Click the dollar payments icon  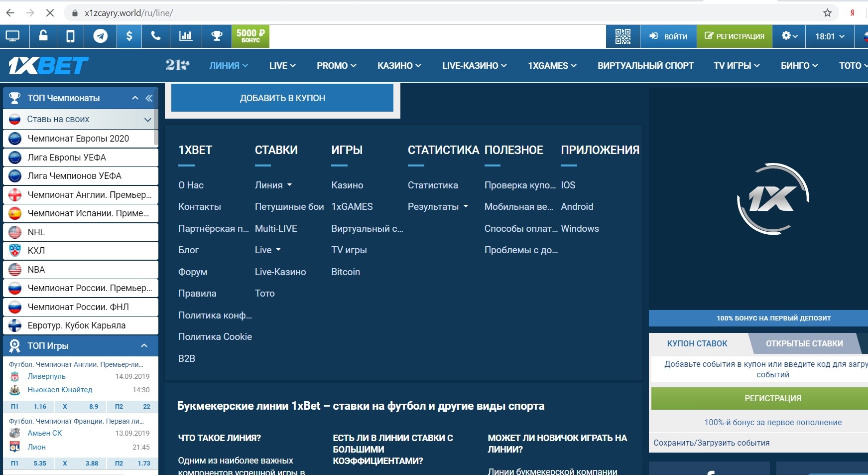(129, 36)
